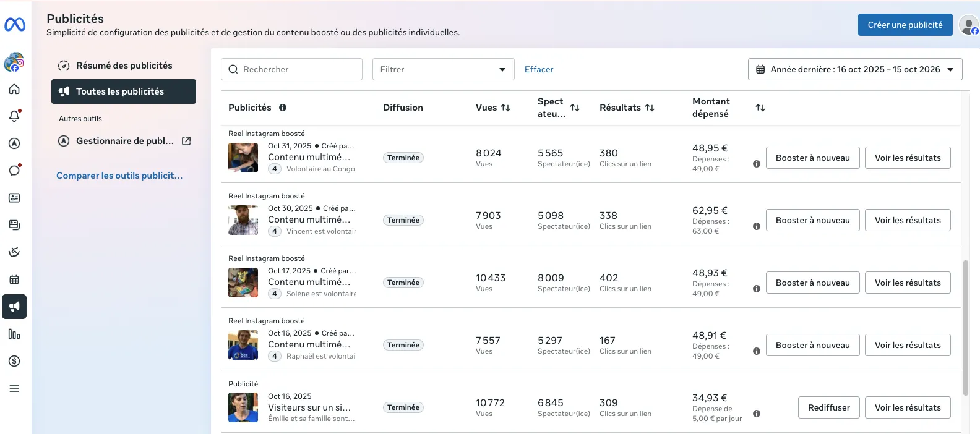Open the hamburger all-tools menu icon

[14, 388]
